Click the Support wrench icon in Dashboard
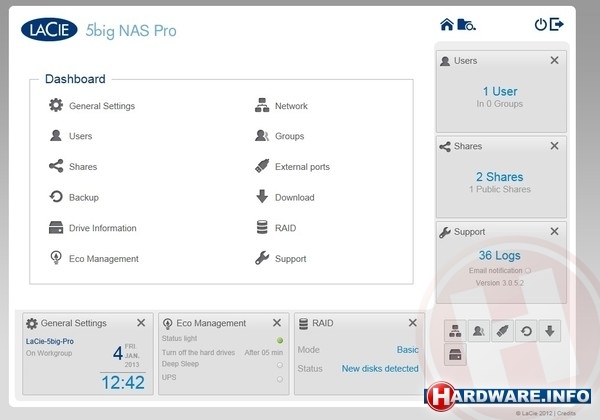The image size is (600, 420). pos(262,258)
